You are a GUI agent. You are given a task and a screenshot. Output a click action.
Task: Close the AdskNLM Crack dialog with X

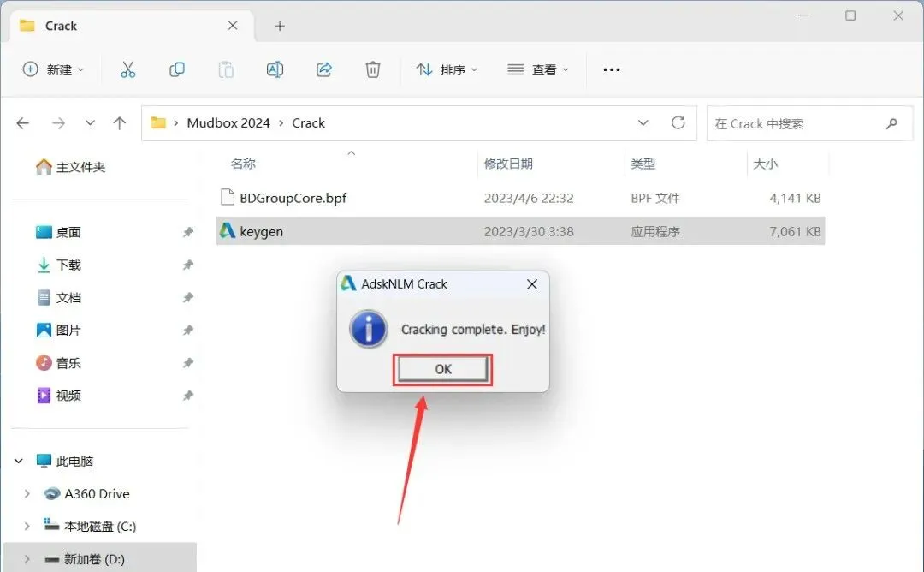tap(532, 284)
